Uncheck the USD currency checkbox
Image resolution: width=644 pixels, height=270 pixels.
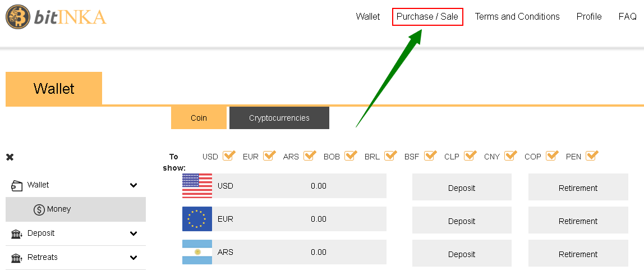229,155
